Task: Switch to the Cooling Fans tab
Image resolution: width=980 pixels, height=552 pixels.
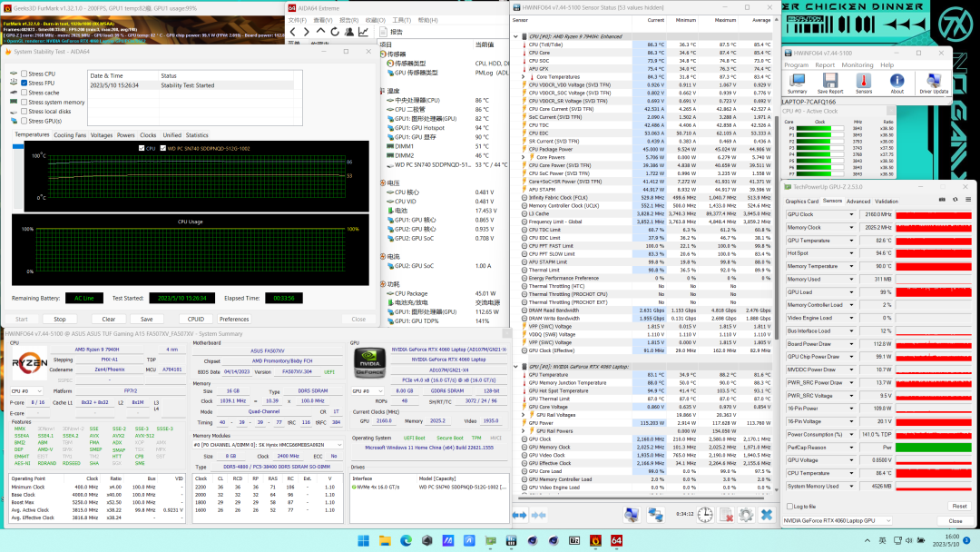Action: tap(70, 135)
